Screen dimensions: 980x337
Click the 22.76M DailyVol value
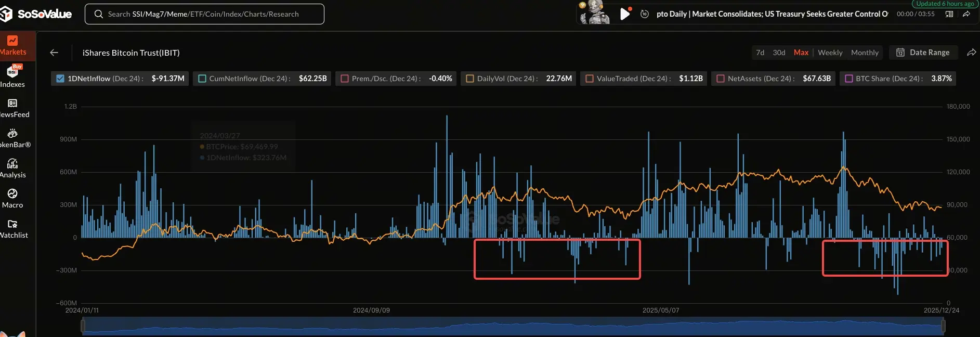(559, 79)
